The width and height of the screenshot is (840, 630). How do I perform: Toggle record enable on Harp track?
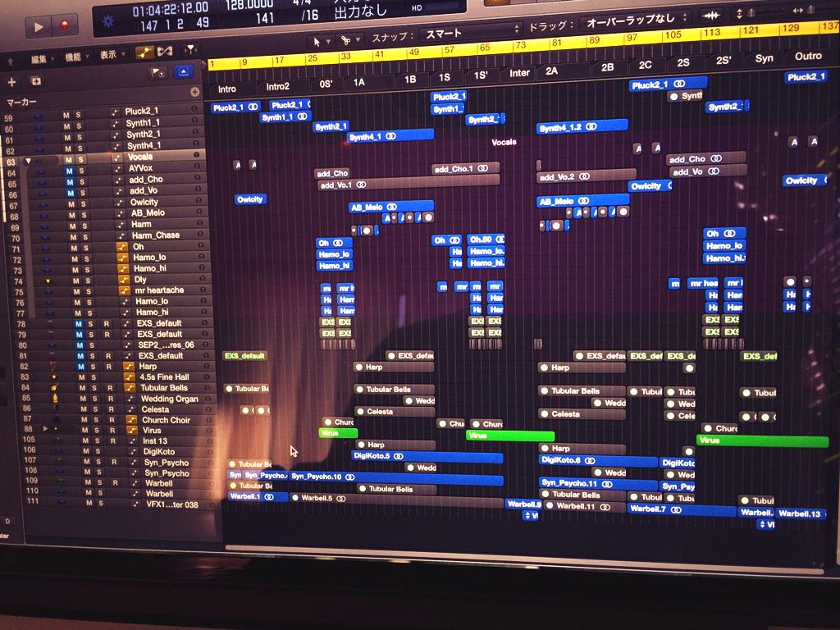pos(109,367)
